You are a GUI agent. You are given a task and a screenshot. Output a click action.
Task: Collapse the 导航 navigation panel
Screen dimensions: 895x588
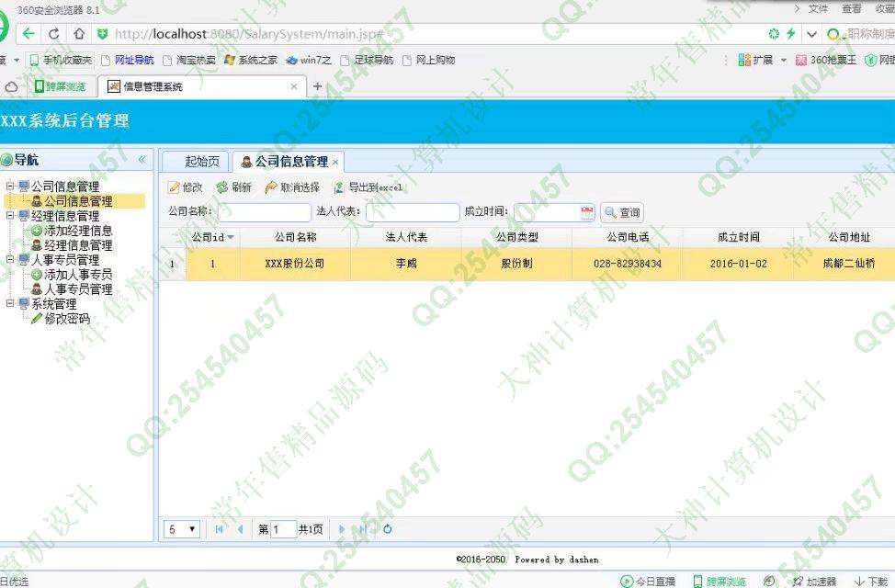tap(142, 160)
